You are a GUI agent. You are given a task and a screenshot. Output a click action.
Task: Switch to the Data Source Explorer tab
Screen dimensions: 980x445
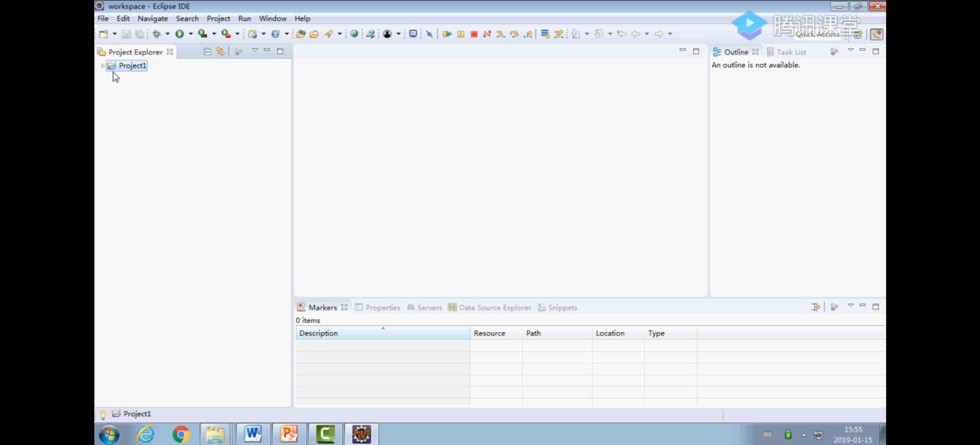pyautogui.click(x=490, y=307)
